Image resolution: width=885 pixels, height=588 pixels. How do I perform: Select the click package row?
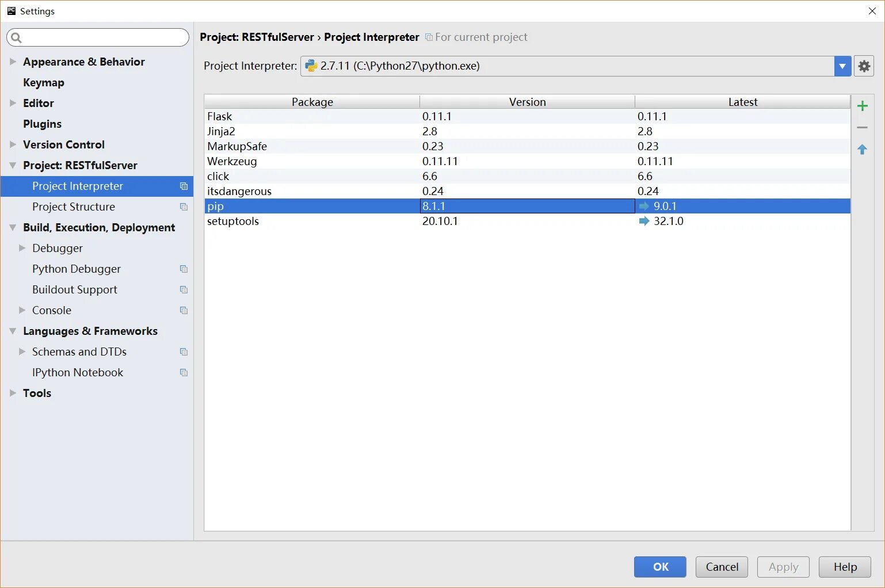528,176
